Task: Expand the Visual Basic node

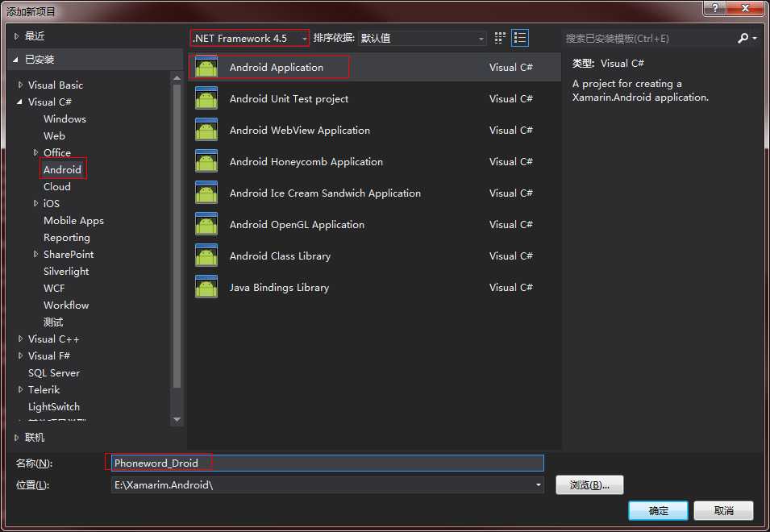Action: [20, 85]
